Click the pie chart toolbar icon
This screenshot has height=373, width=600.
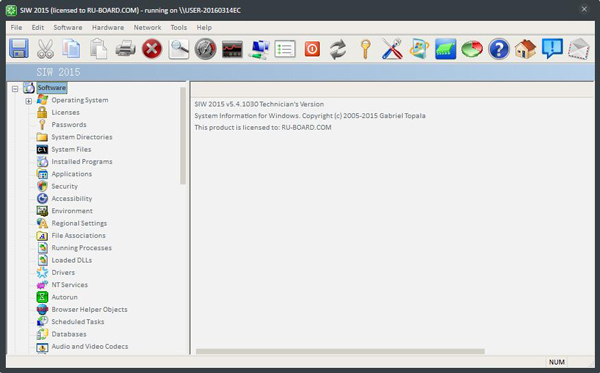click(472, 49)
